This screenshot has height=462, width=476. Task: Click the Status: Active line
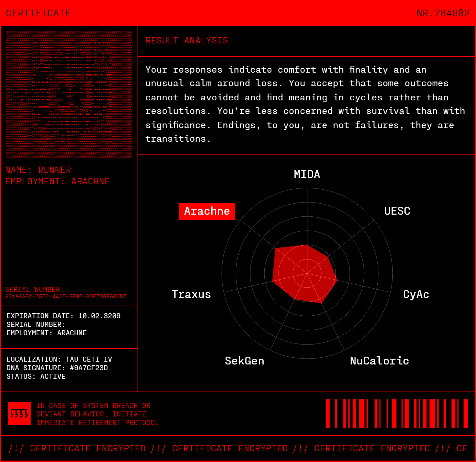(36, 377)
